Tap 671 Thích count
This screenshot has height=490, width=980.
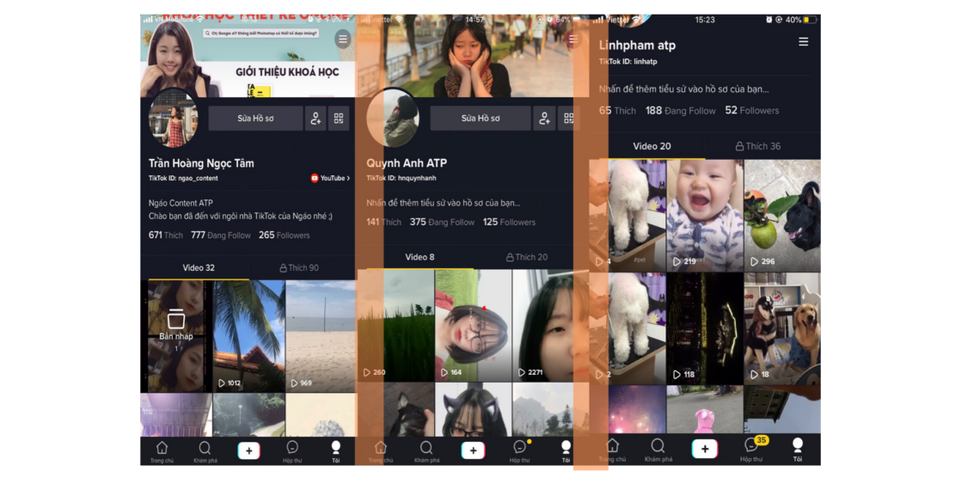tap(166, 235)
